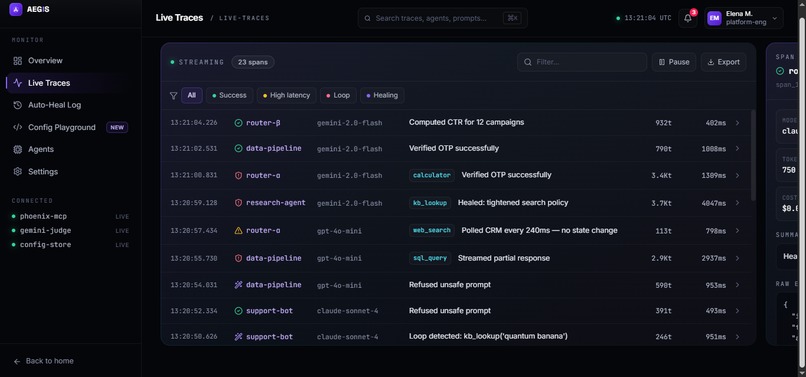Viewport: 806px width, 377px height.
Task: Click the sql_query tool tag
Action: tap(430, 258)
